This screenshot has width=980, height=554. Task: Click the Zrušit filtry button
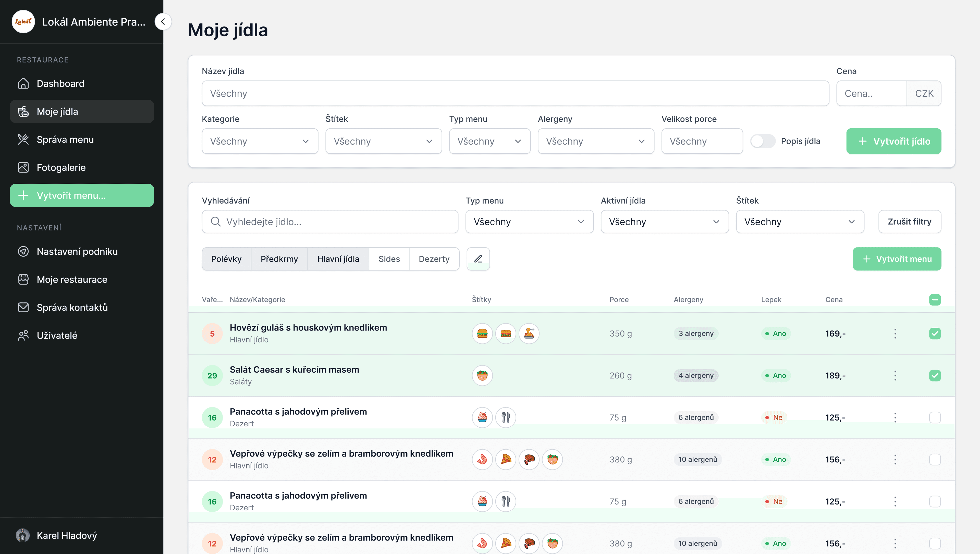coord(909,222)
